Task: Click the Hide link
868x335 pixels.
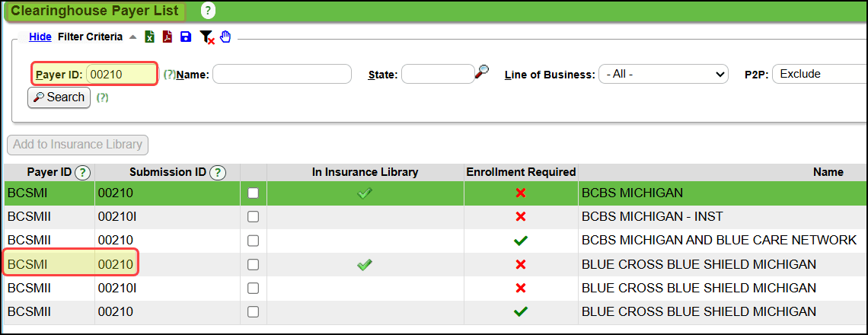Action: (x=40, y=37)
